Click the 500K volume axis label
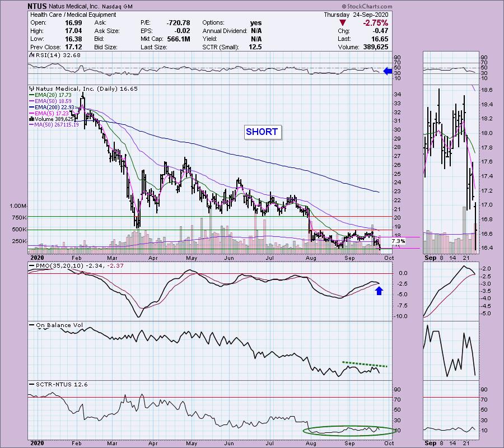 click(19, 230)
